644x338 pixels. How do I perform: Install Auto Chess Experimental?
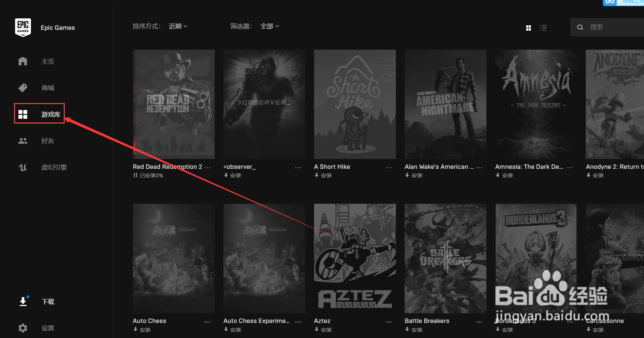pyautogui.click(x=232, y=330)
